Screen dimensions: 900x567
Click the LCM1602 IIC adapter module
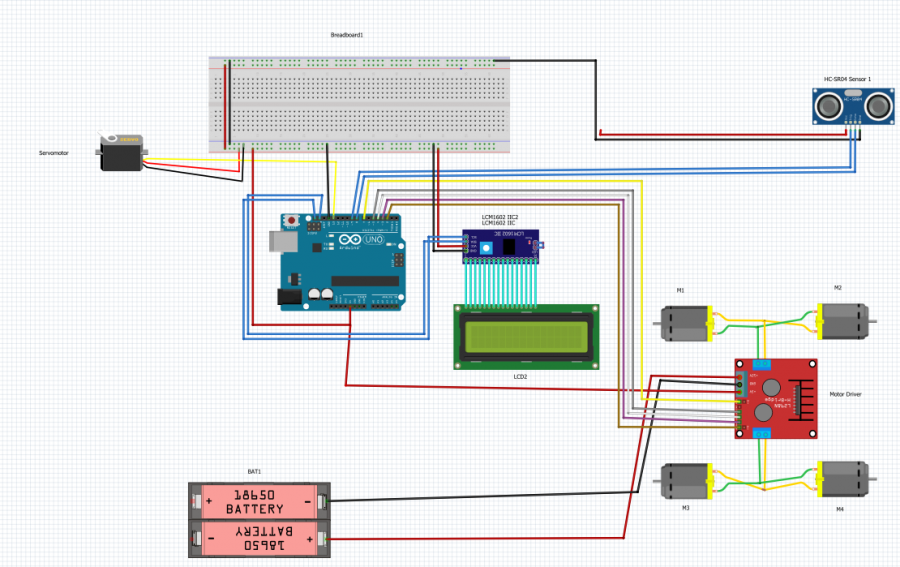click(500, 246)
